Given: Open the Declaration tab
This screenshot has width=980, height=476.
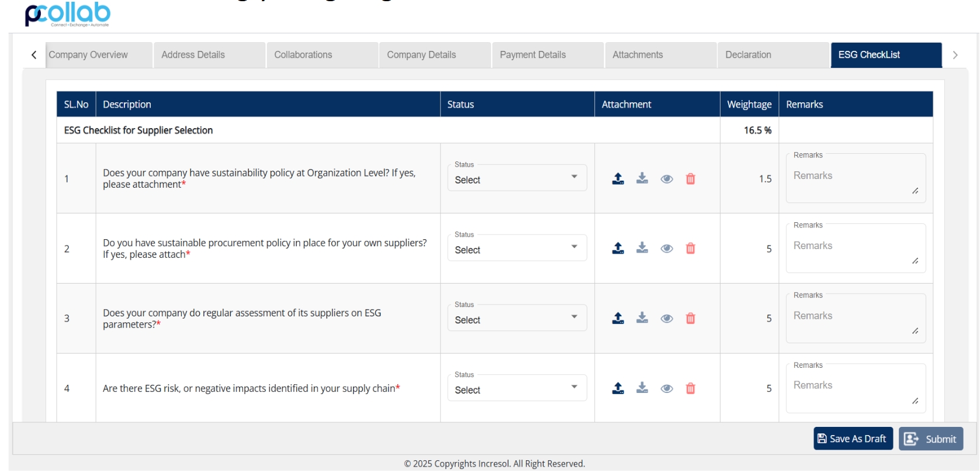Looking at the screenshot, I should [x=774, y=55].
